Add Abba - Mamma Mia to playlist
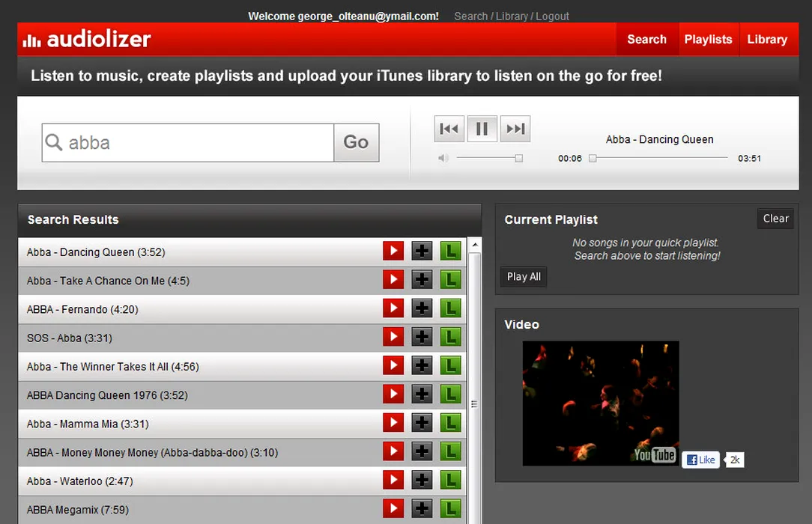 422,423
